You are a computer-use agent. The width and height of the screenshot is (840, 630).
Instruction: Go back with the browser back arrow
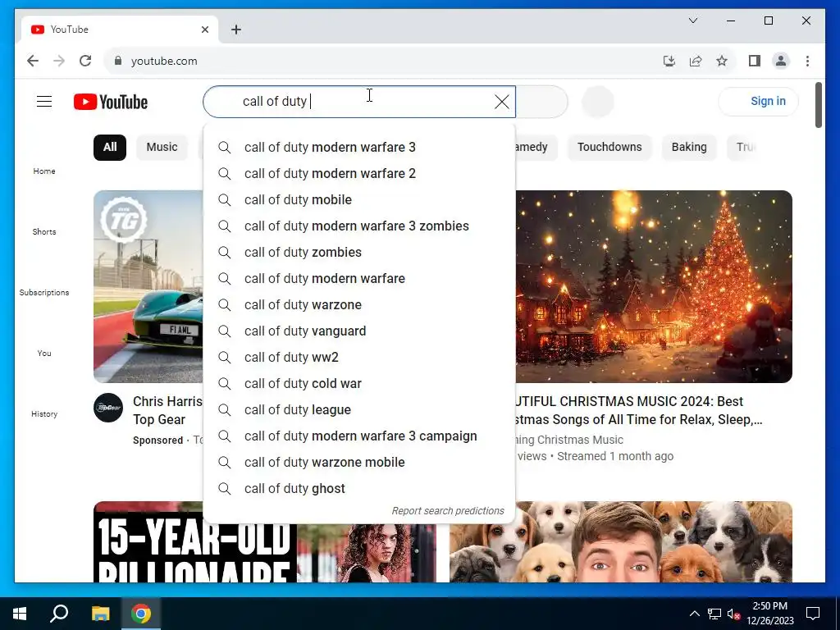pyautogui.click(x=33, y=61)
